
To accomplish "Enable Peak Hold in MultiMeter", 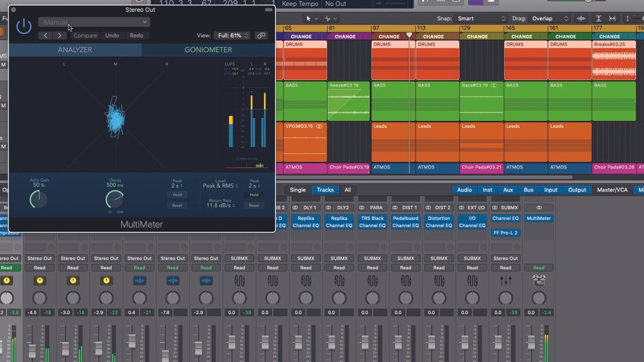I will coord(177,195).
